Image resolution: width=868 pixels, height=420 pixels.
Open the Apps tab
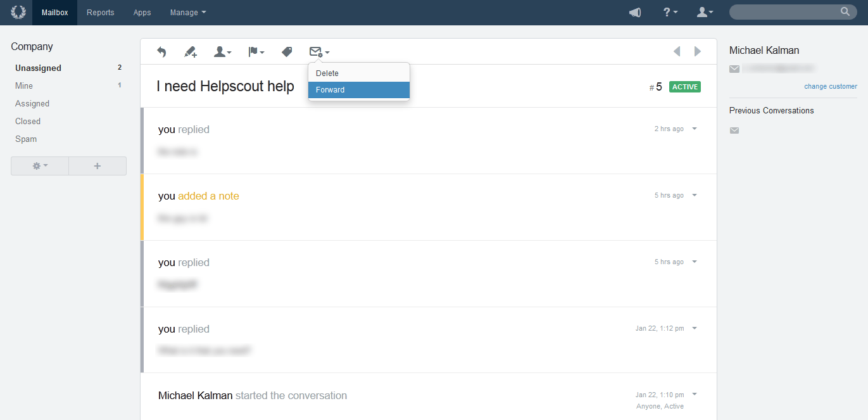[x=142, y=13]
